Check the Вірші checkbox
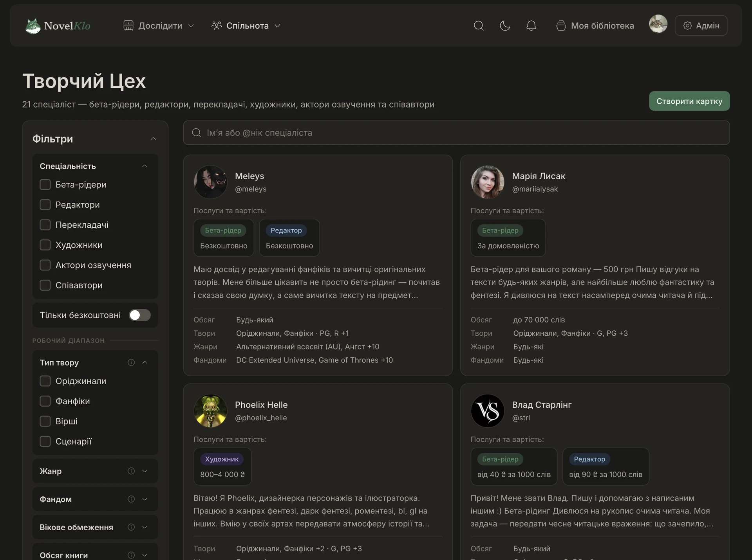Image resolution: width=752 pixels, height=560 pixels. 45,421
